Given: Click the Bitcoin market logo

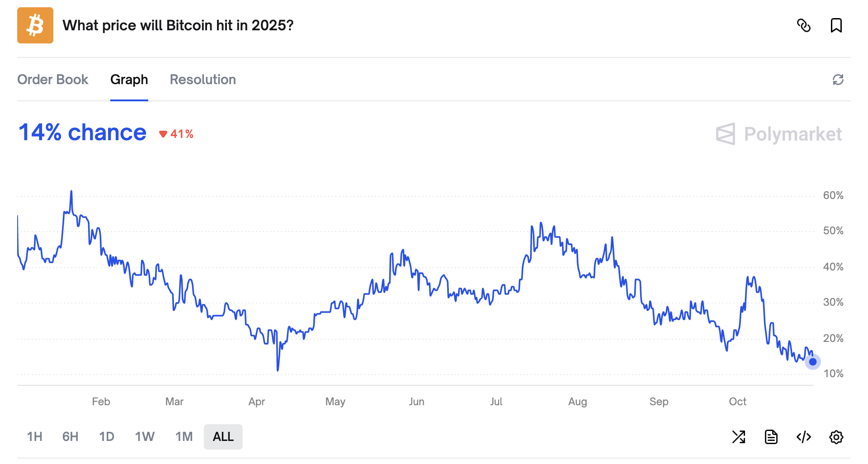Looking at the screenshot, I should (35, 25).
